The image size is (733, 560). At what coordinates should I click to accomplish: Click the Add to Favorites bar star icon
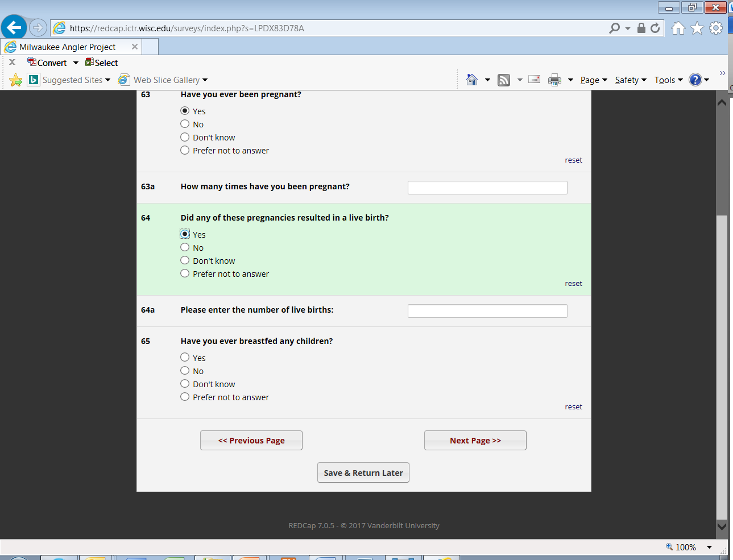click(16, 80)
